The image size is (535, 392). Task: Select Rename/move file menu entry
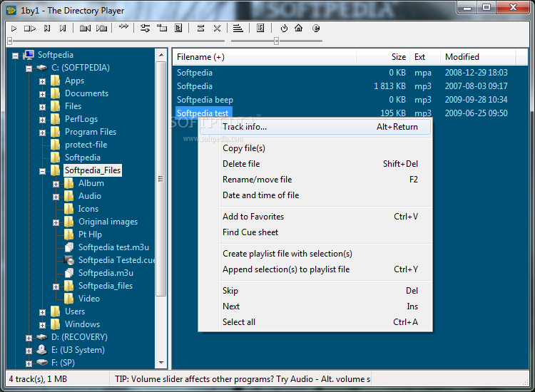[315, 180]
